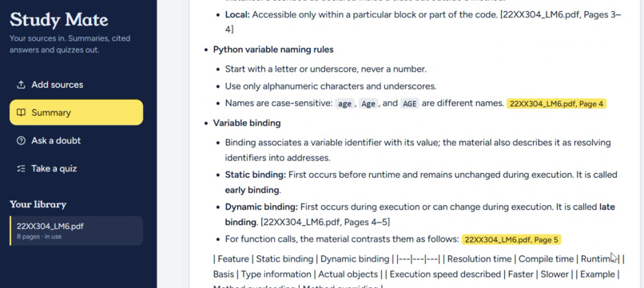Click the Variable binding heading
Screen dimensions: 644x288
click(247, 123)
